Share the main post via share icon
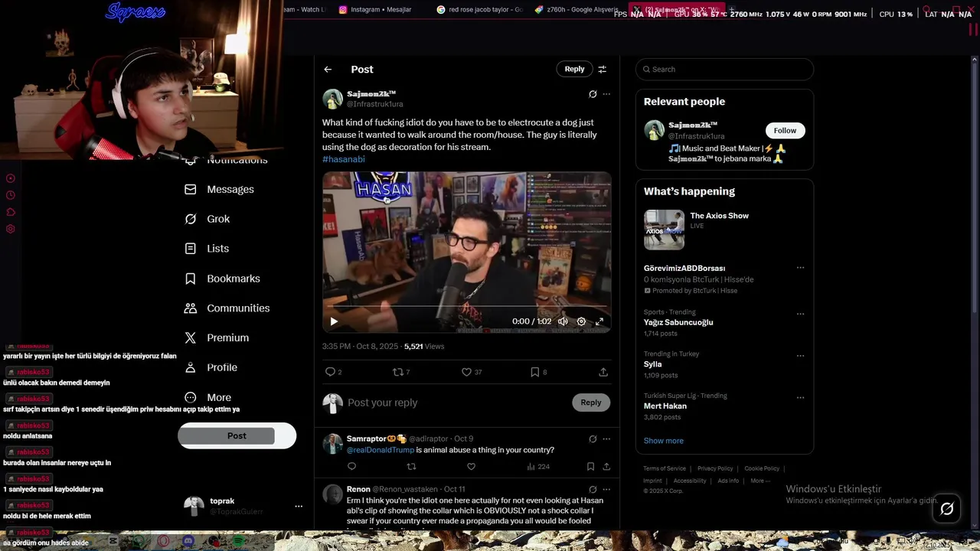Viewport: 980px width, 551px height. pyautogui.click(x=603, y=372)
